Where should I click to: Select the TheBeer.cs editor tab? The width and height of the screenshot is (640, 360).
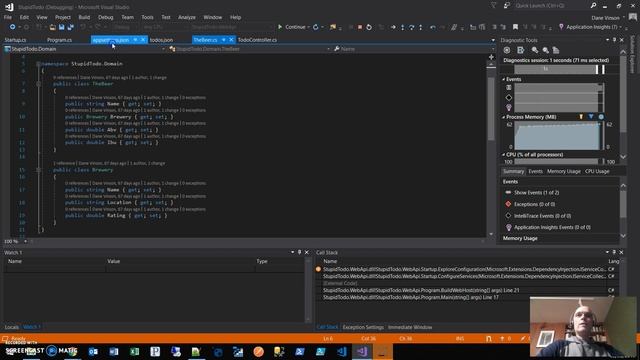[x=205, y=40]
